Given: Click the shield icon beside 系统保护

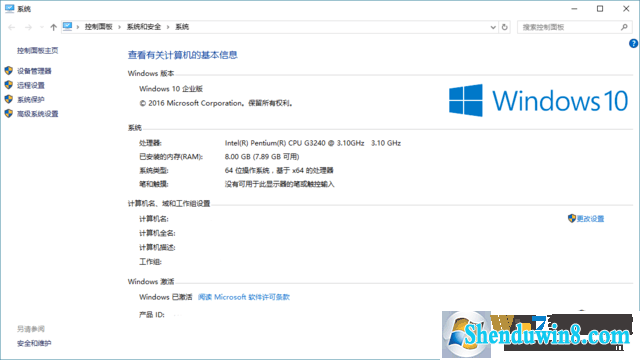Looking at the screenshot, I should click(9, 99).
